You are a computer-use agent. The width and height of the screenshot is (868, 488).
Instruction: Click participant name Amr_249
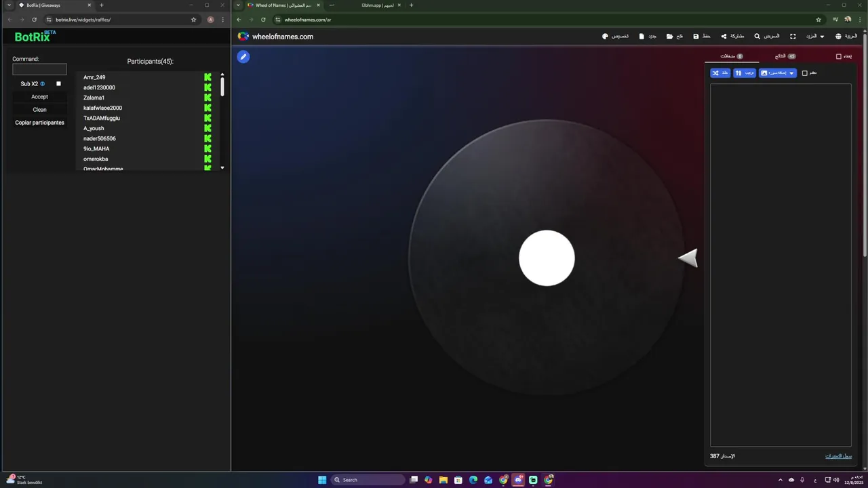click(x=94, y=77)
